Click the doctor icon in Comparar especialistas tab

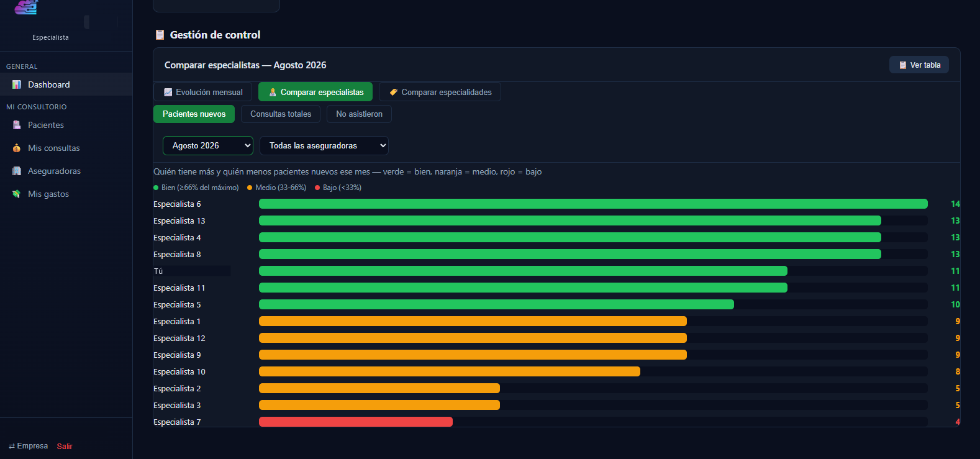coord(272,92)
